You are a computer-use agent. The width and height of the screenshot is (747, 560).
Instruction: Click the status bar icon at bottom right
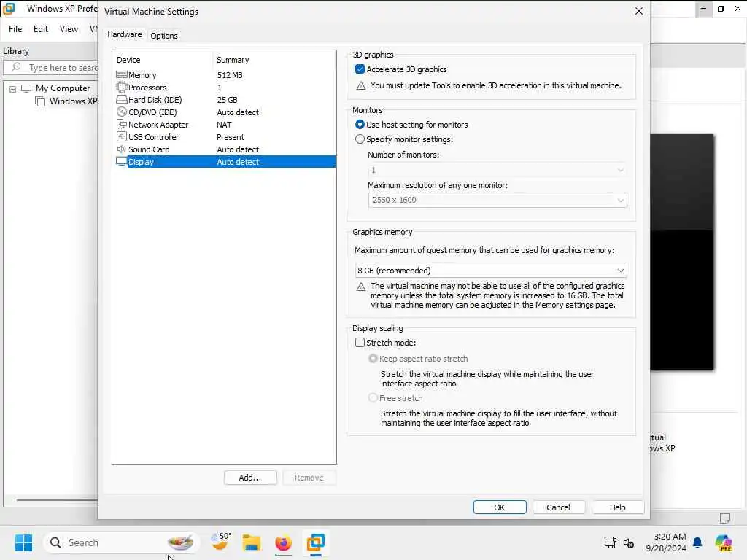click(725, 518)
